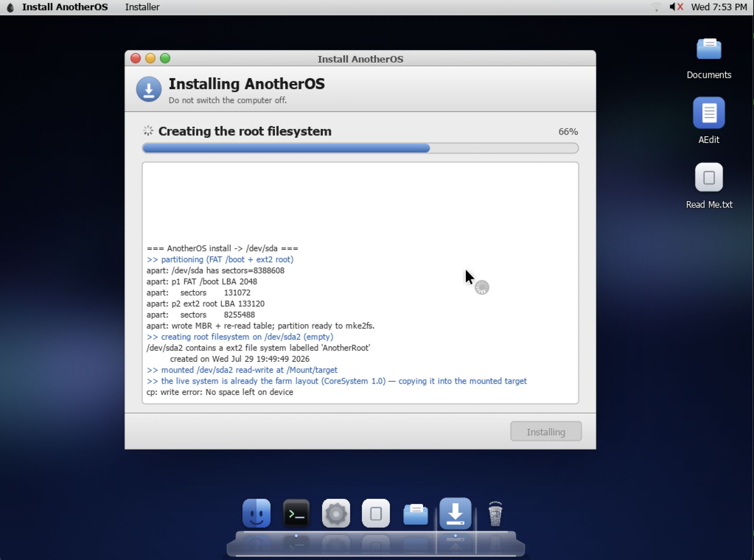754x560 pixels.
Task: Click the muted volume icon
Action: click(x=676, y=7)
